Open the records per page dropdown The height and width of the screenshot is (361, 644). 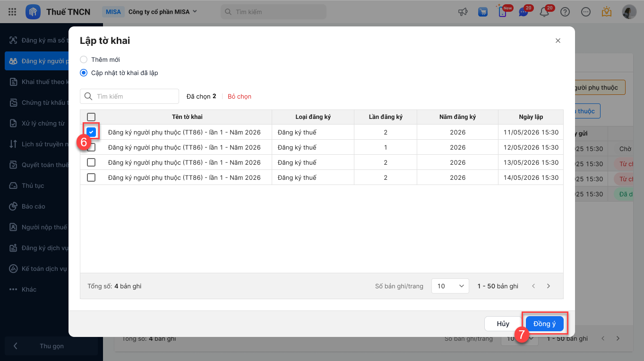[x=450, y=286]
